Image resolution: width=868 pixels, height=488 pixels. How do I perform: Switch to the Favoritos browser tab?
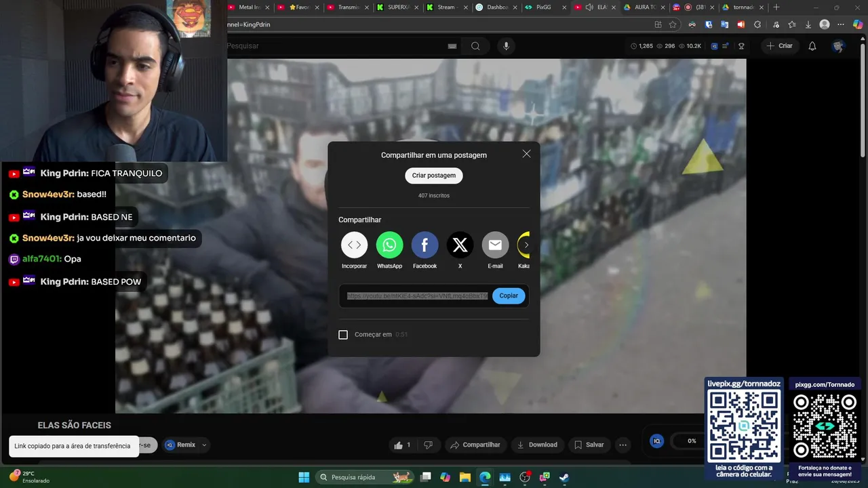(299, 7)
